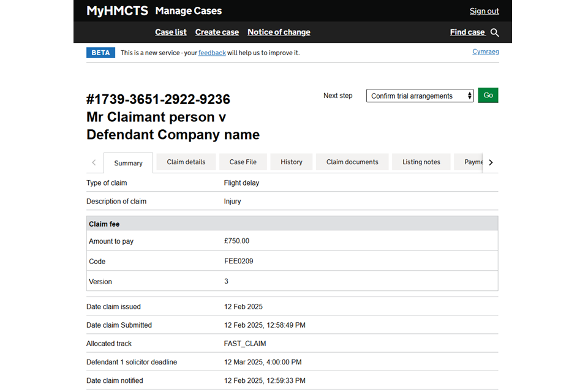Image resolution: width=588 pixels, height=392 pixels.
Task: Click the search magnifier icon
Action: pyautogui.click(x=495, y=32)
